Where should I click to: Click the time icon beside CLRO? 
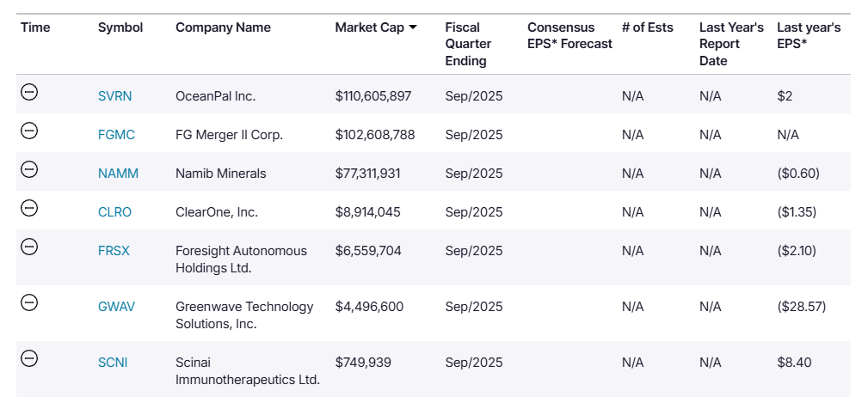point(29,208)
